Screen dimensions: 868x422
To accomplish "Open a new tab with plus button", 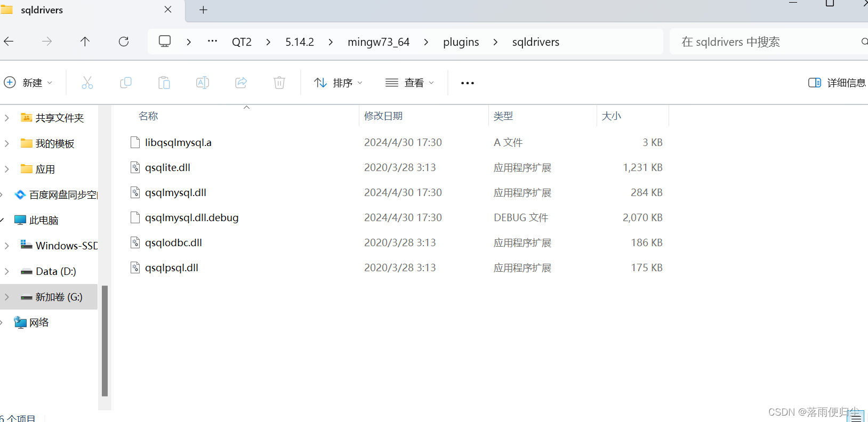I will point(203,10).
